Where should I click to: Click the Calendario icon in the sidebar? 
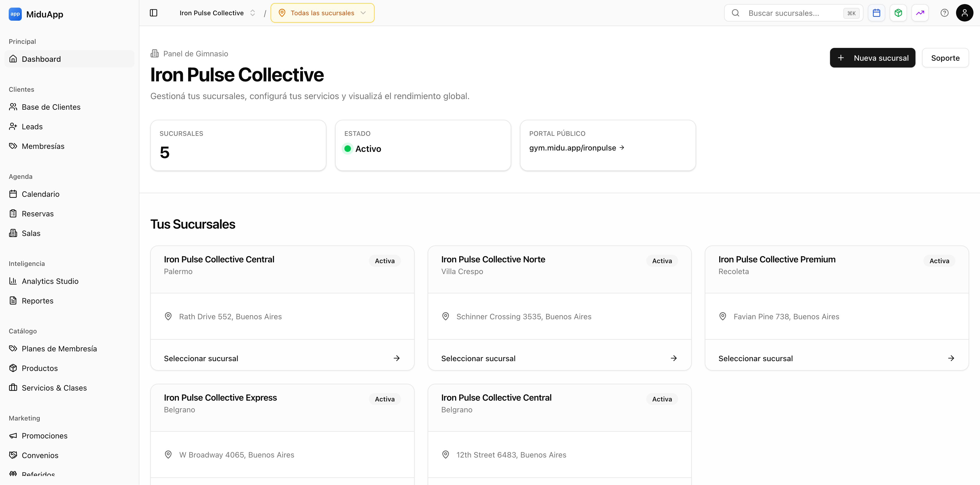point(13,194)
